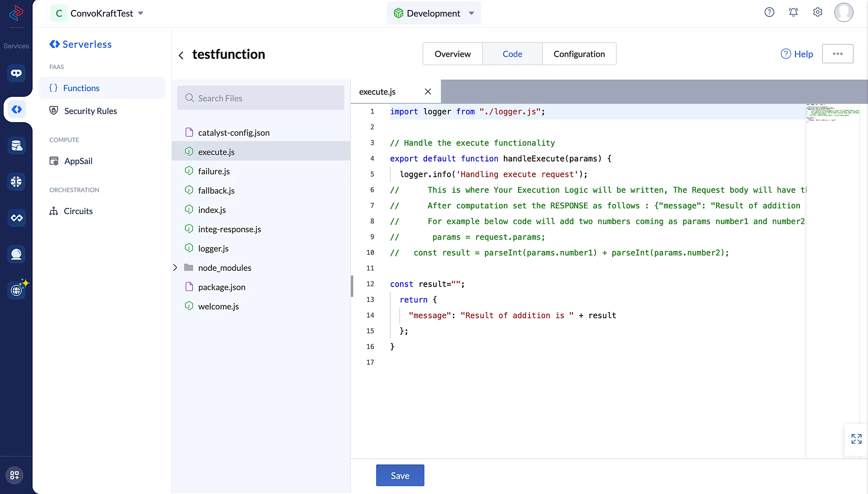Image resolution: width=868 pixels, height=494 pixels.
Task: Select the Serverless service icon in sidebar
Action: (16, 109)
